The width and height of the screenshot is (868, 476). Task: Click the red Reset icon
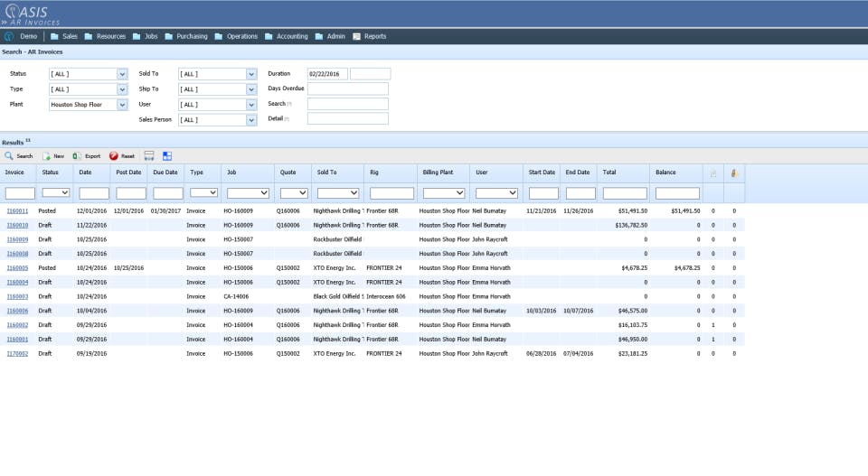click(x=114, y=156)
